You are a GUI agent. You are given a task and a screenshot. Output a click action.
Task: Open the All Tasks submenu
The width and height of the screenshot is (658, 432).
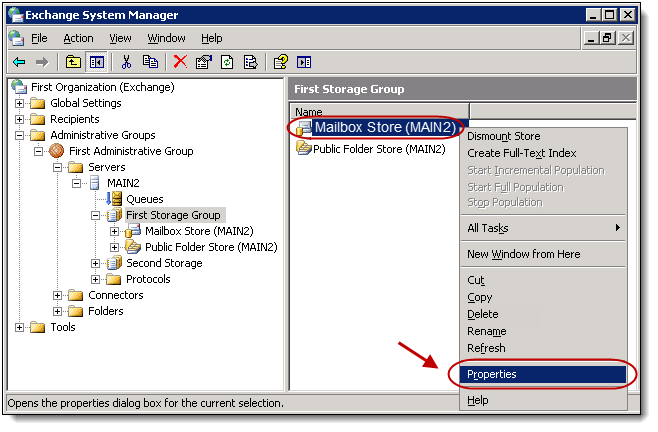click(x=543, y=228)
